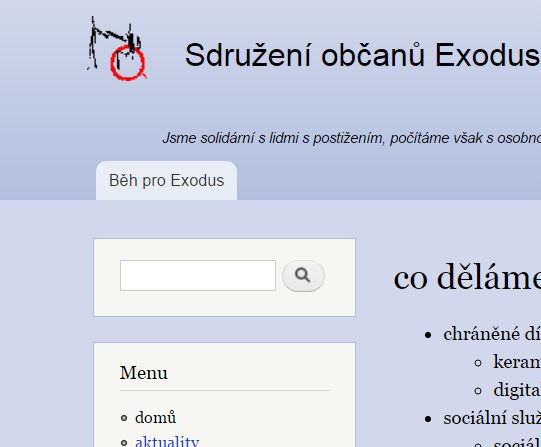Select the keramická sub-item in list
Viewport: 541px width, 447px height.
tap(517, 362)
